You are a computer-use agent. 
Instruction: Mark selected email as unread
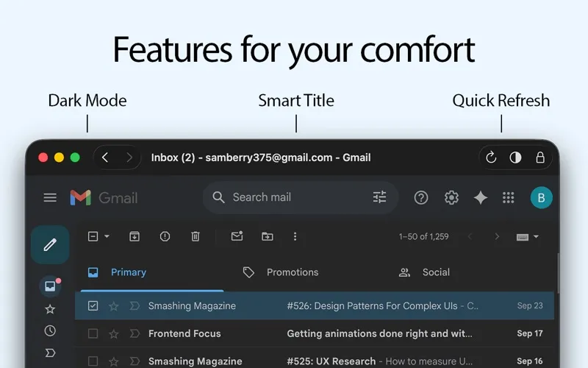click(x=237, y=236)
